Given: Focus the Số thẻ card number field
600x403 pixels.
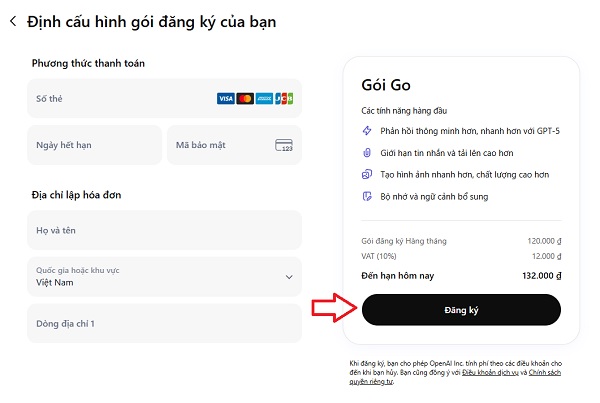Looking at the screenshot, I should (120, 99).
